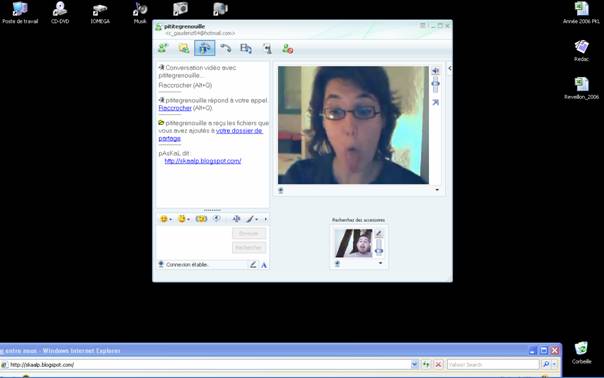The width and height of the screenshot is (604, 378).
Task: Expand the webcam options arrow below contact video
Action: 437,190
